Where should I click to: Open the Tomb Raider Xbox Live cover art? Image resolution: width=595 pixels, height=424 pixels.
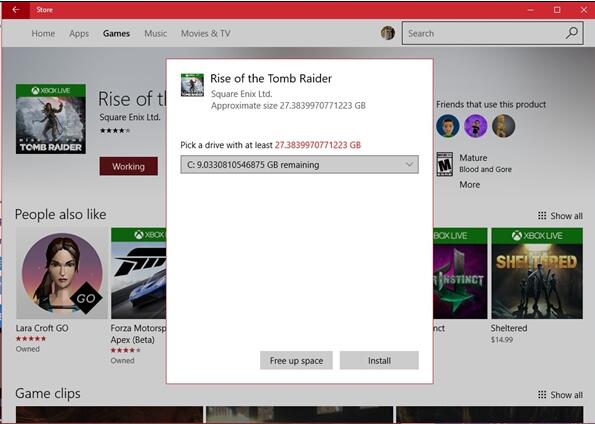coord(51,119)
